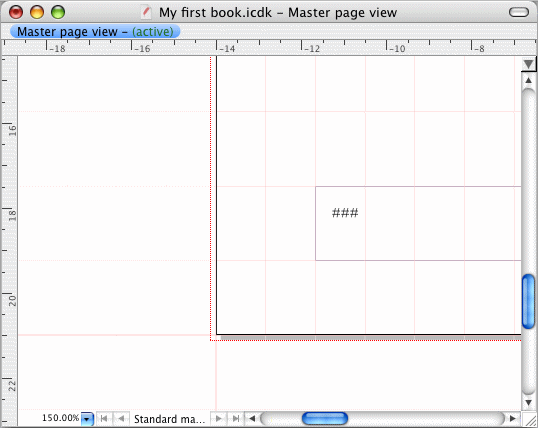Click the 18 mark on vertical ruler
Viewport: 538px width, 428px height.
(x=12, y=215)
